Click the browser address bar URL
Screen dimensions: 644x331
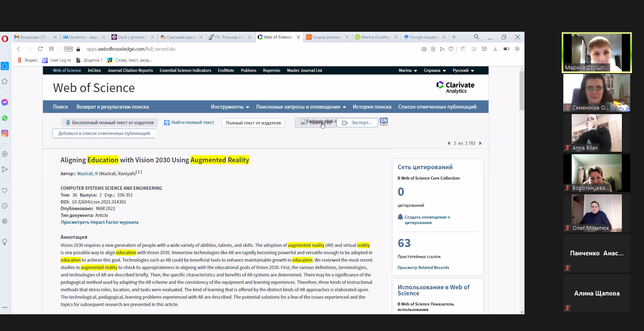tap(131, 49)
